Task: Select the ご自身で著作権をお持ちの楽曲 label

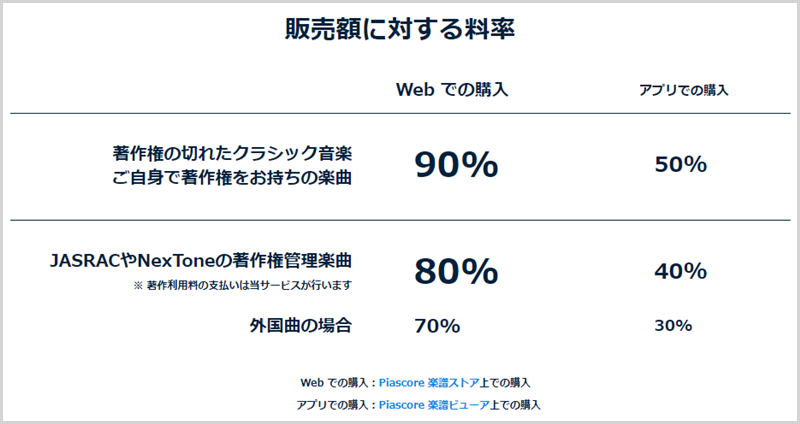Action: point(232,178)
